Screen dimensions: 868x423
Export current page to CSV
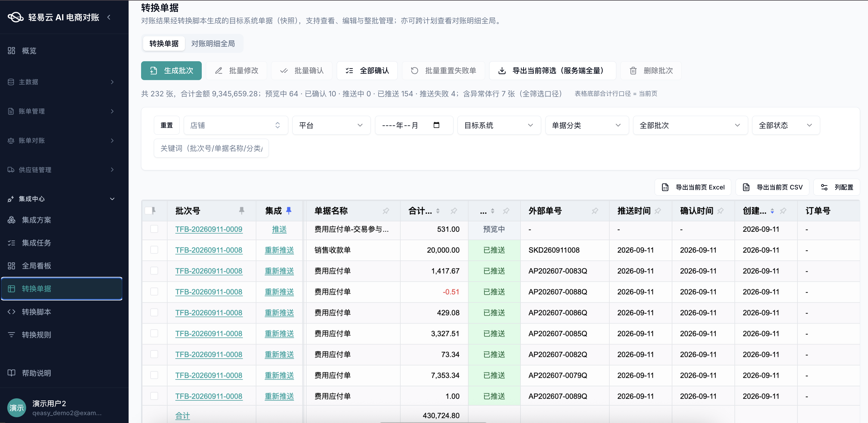pos(772,187)
